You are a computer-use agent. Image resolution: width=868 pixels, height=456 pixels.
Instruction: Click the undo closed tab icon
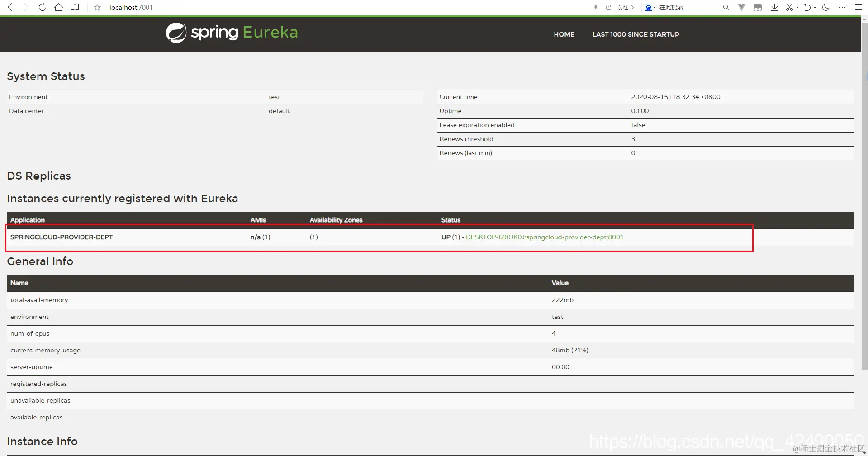coord(807,7)
